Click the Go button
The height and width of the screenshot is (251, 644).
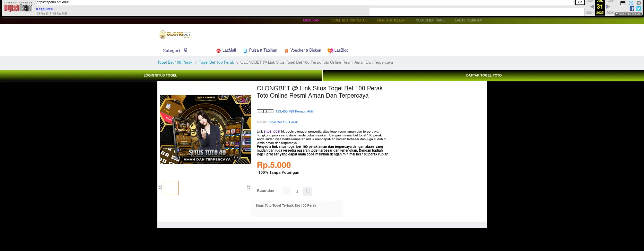[580, 2]
